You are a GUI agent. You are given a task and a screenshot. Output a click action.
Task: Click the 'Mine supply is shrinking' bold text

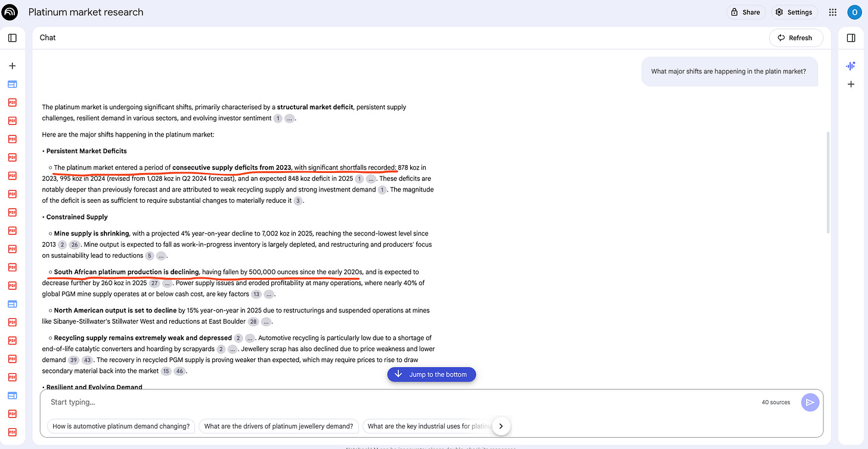coord(91,234)
